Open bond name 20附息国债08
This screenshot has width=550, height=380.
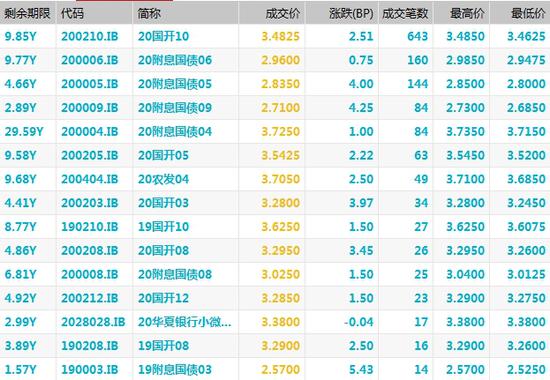click(175, 274)
